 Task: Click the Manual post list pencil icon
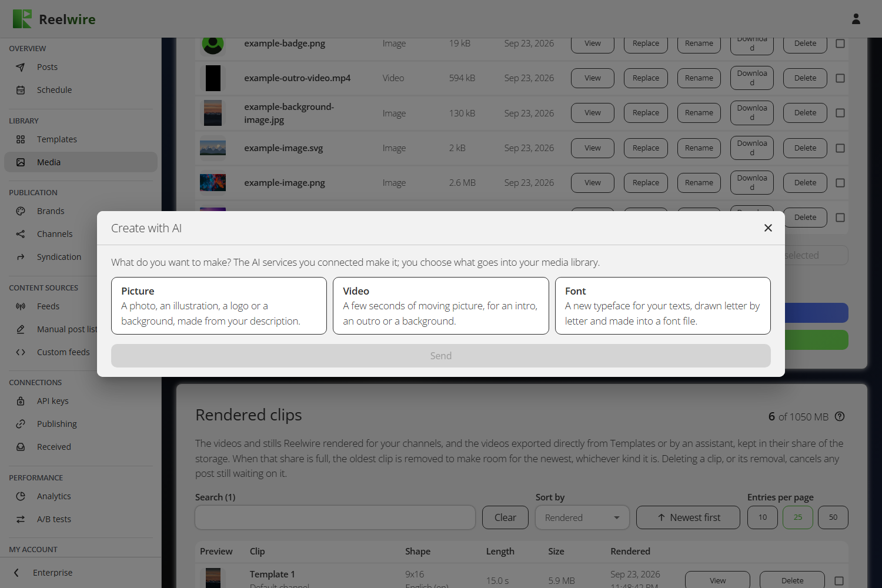[21, 329]
